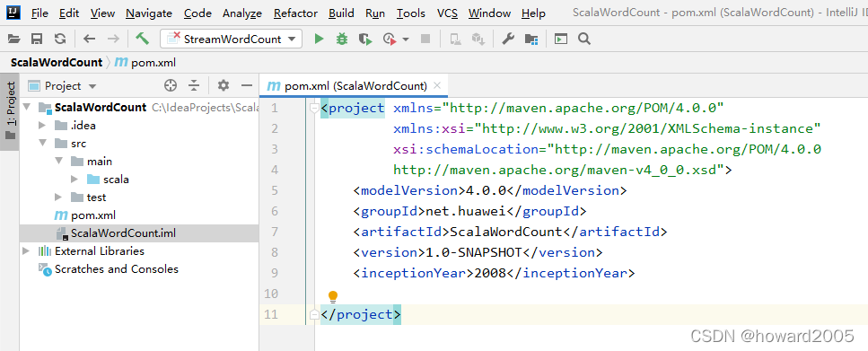Click the 1.0-SNAPSHOT version text

(474, 252)
